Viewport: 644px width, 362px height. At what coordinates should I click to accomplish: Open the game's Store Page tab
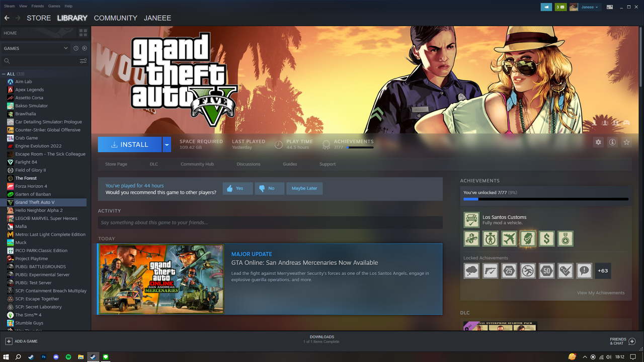[x=116, y=164]
